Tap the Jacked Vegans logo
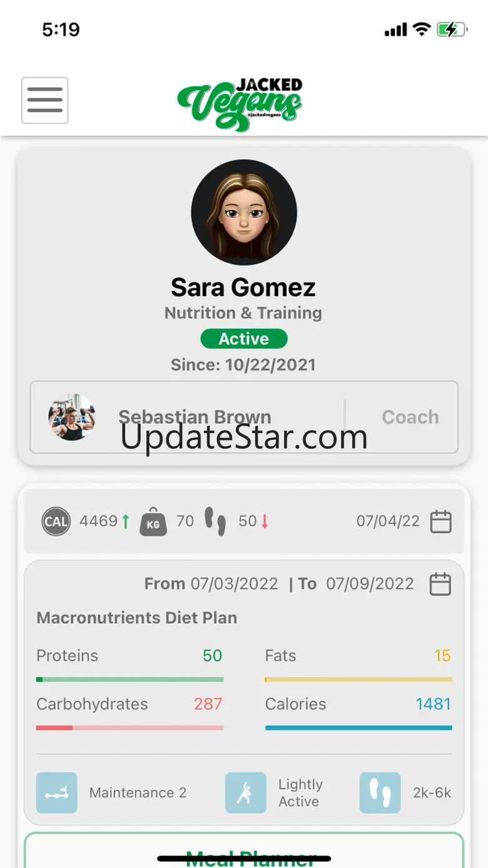 240,104
